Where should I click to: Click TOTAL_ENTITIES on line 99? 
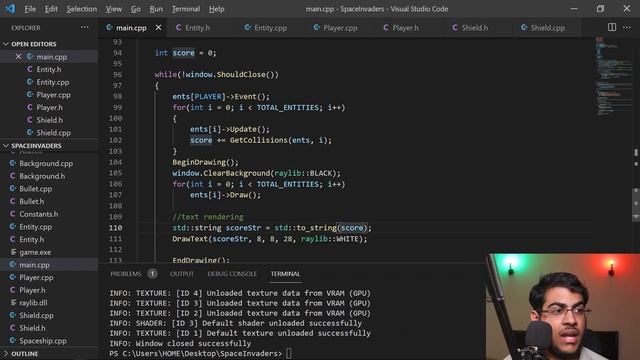click(288, 107)
